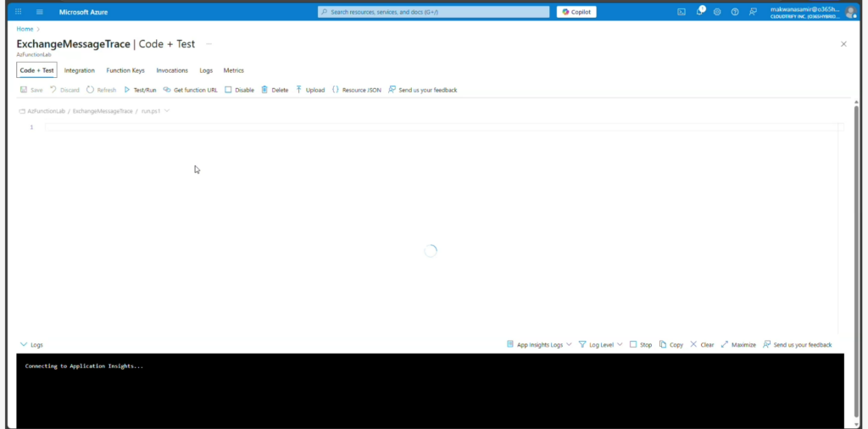Screen dimensions: 868x429
Task: Click the Save toolbar button
Action: (x=31, y=90)
